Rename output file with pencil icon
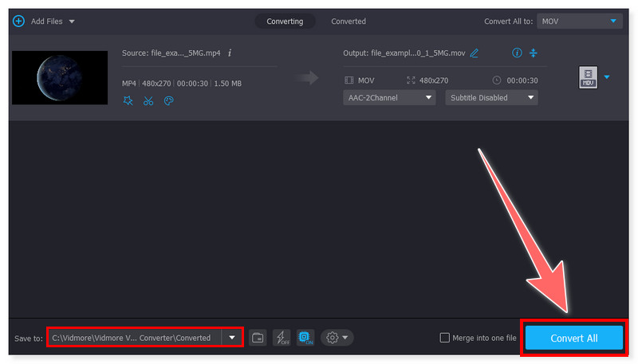The height and width of the screenshot is (364, 638). 475,53
